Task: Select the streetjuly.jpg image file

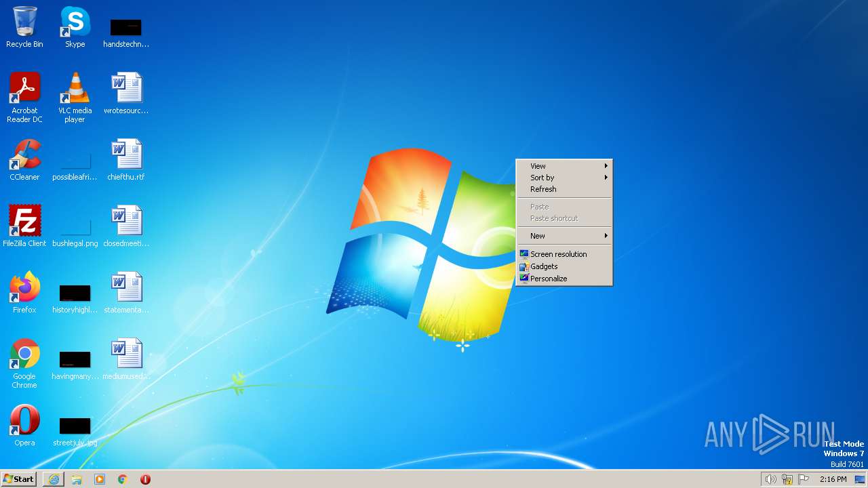Action: tap(75, 432)
